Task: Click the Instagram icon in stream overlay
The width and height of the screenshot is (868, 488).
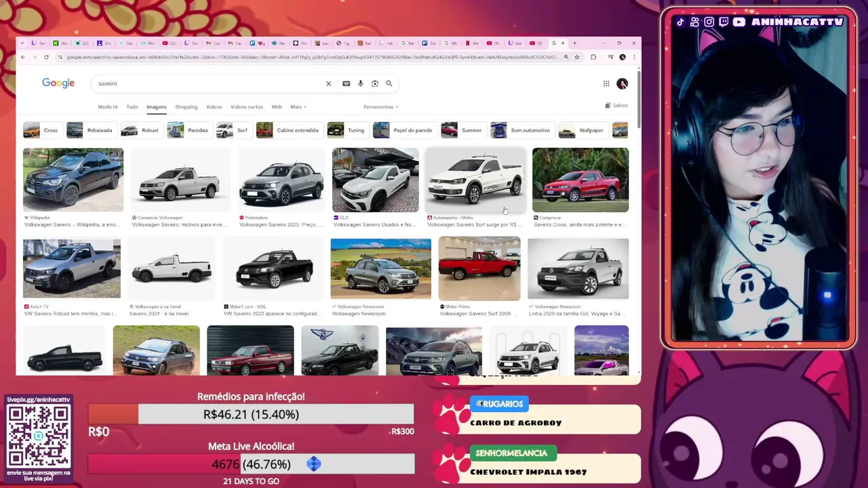Action: tap(709, 22)
